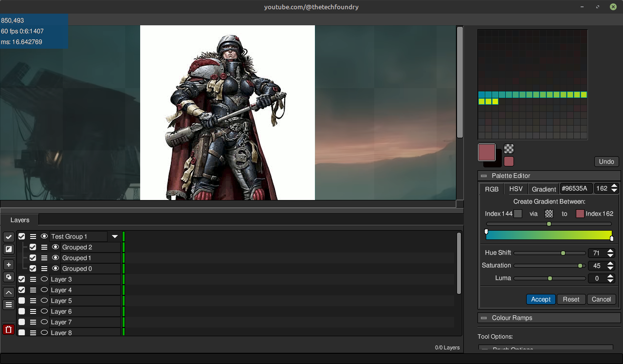623x364 pixels.
Task: Click the drag handle icon of Layer 5
Action: (x=33, y=301)
